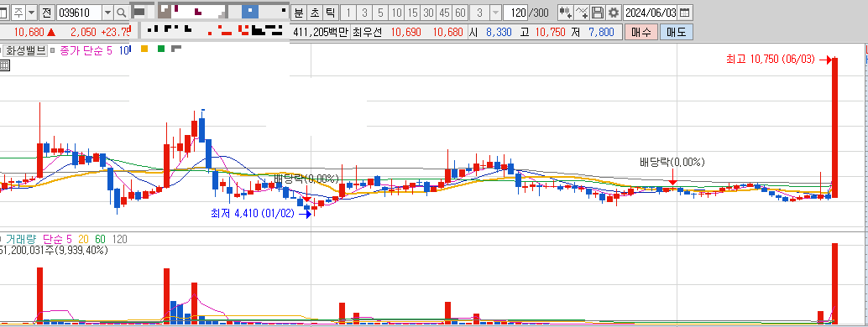Viewport: 868px width, 327px height.
Task: Expand the minute interval dropdown next to 3
Action: [495, 13]
